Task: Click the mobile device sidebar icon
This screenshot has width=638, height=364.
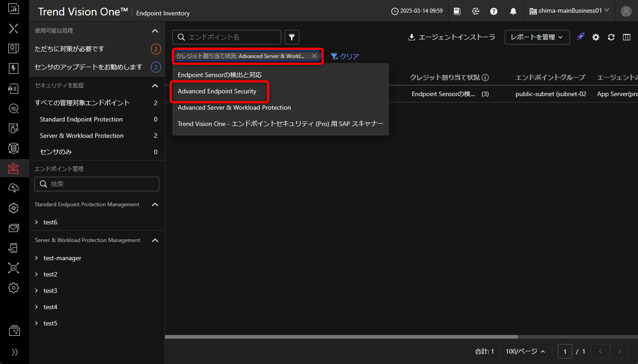Action: click(14, 248)
